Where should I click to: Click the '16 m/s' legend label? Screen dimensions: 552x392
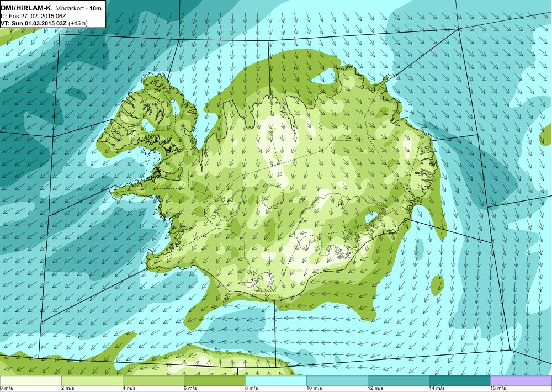pyautogui.click(x=498, y=388)
